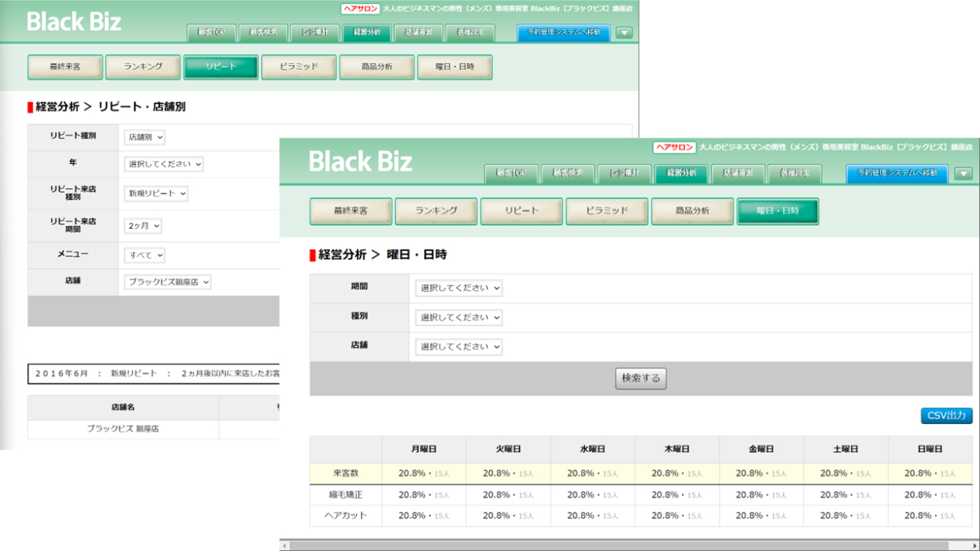Click the CSV出力 button
Image resolution: width=980 pixels, height=551 pixels.
coord(946,415)
